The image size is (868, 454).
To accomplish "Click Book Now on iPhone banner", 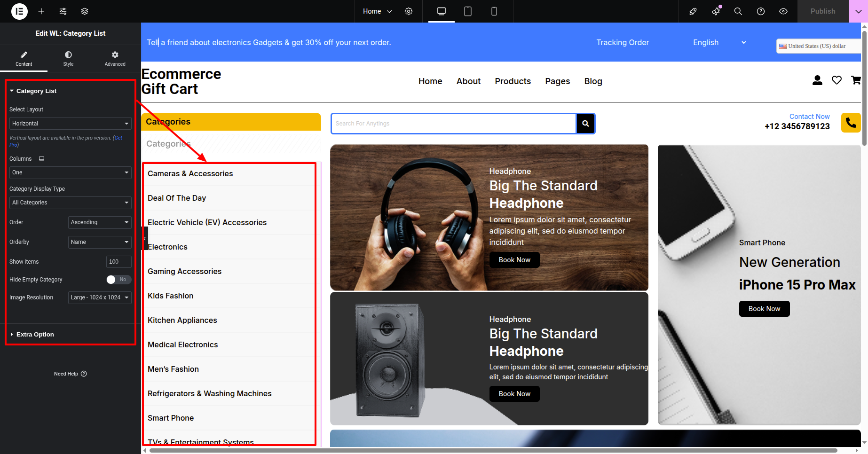I will [x=764, y=309].
